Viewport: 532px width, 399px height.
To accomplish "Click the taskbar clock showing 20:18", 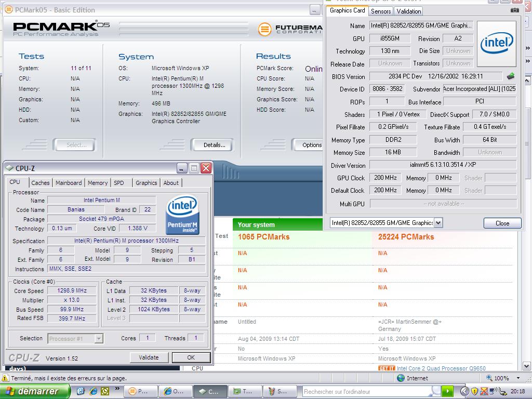I will point(518,391).
